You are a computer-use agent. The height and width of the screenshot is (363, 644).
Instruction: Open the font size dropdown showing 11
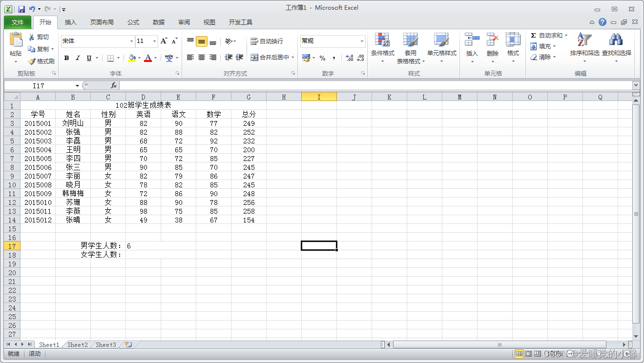pos(155,41)
